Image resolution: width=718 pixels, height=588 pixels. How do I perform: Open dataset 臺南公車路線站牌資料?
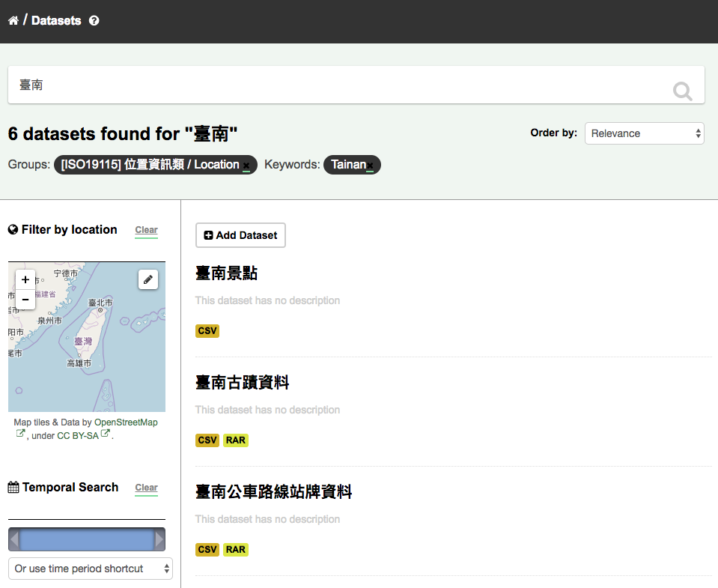click(x=273, y=492)
